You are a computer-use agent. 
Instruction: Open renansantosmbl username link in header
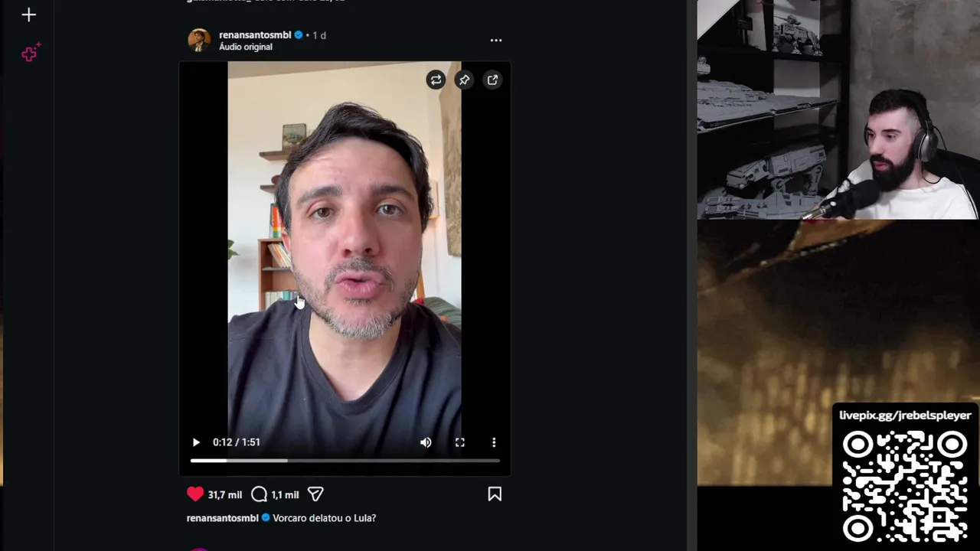[255, 35]
